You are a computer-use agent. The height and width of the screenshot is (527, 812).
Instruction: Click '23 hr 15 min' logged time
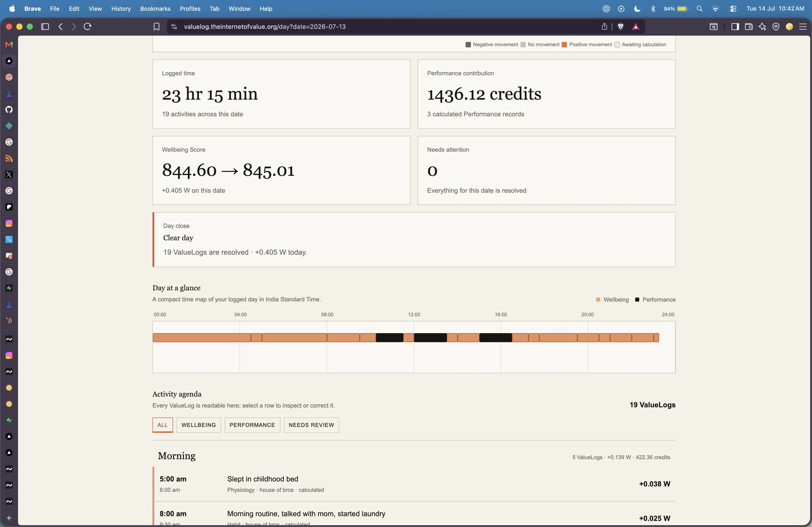(x=210, y=94)
